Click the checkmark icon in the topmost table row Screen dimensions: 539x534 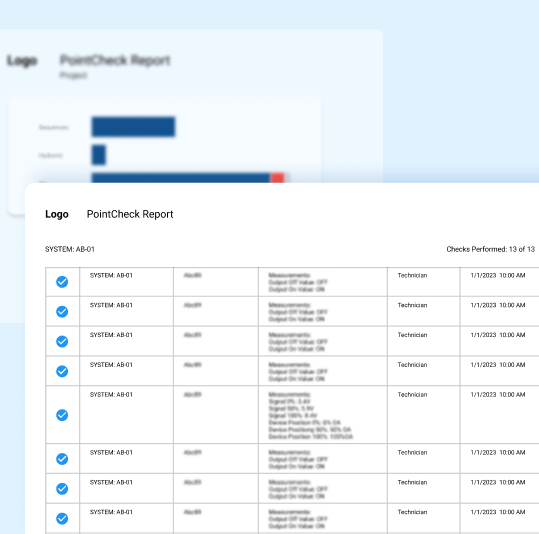62,282
